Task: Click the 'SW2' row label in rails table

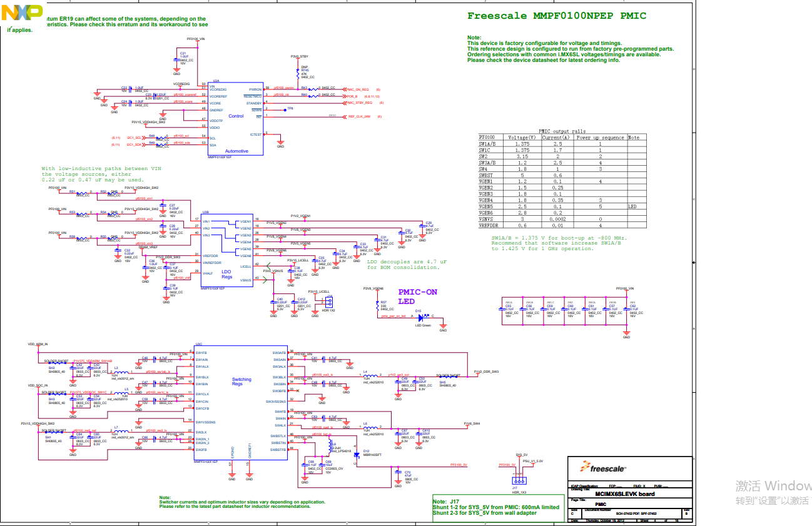Action: coord(484,156)
